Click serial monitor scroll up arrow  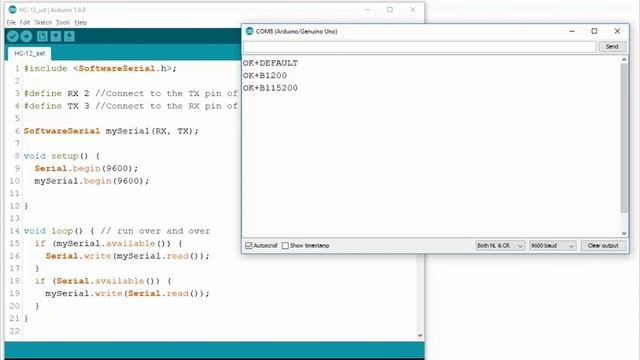[x=624, y=60]
